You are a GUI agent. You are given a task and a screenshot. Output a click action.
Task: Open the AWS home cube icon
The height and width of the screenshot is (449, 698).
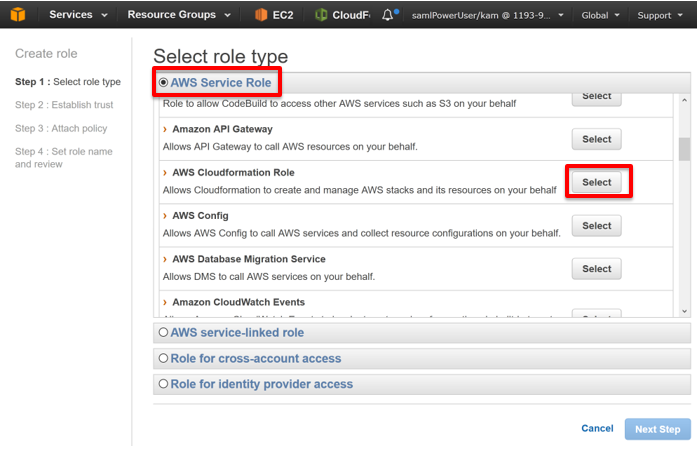[18, 14]
